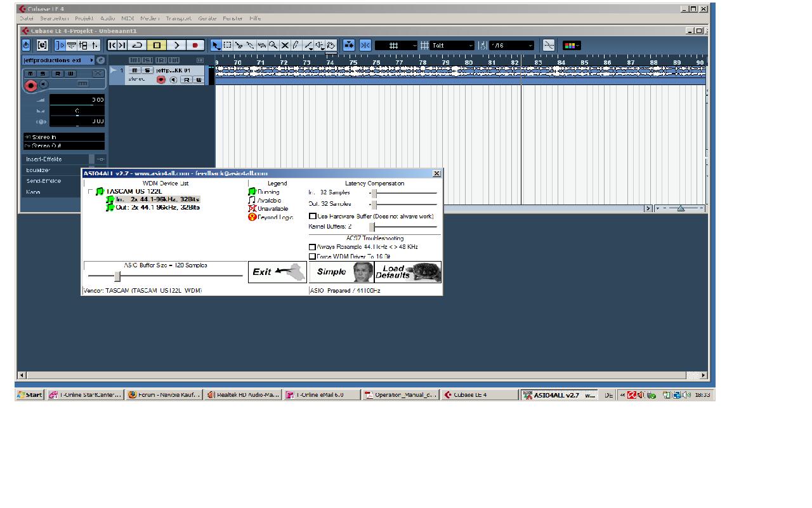This screenshot has width=812, height=508.
Task: Open the Takt grid type dropdown
Action: pos(452,45)
